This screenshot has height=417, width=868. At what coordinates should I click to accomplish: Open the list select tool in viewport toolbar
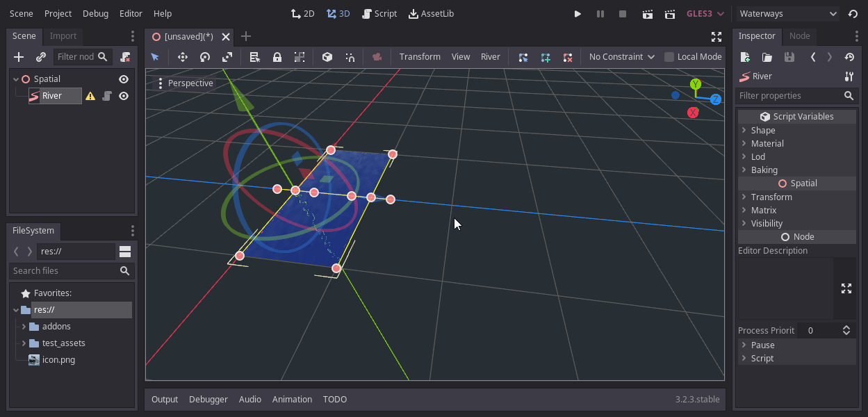(255, 57)
